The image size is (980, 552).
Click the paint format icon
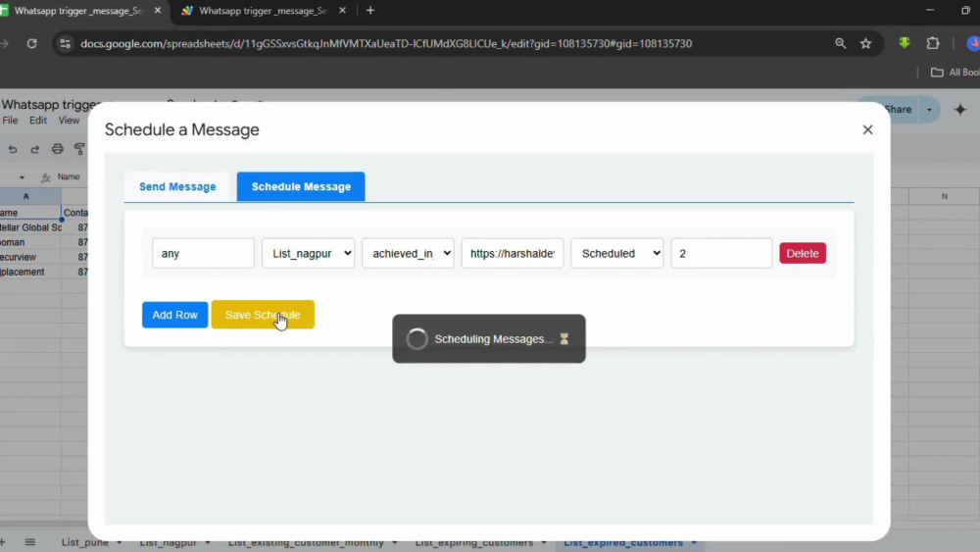coord(79,149)
